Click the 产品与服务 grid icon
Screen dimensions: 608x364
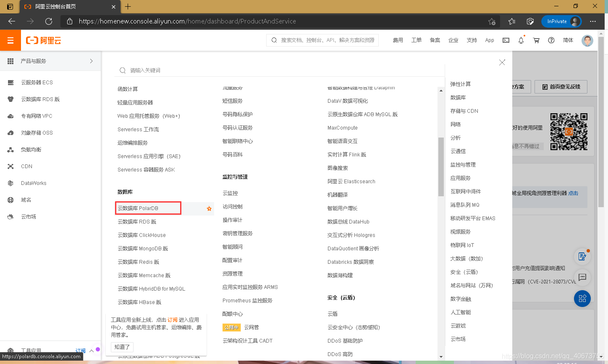(x=10, y=61)
